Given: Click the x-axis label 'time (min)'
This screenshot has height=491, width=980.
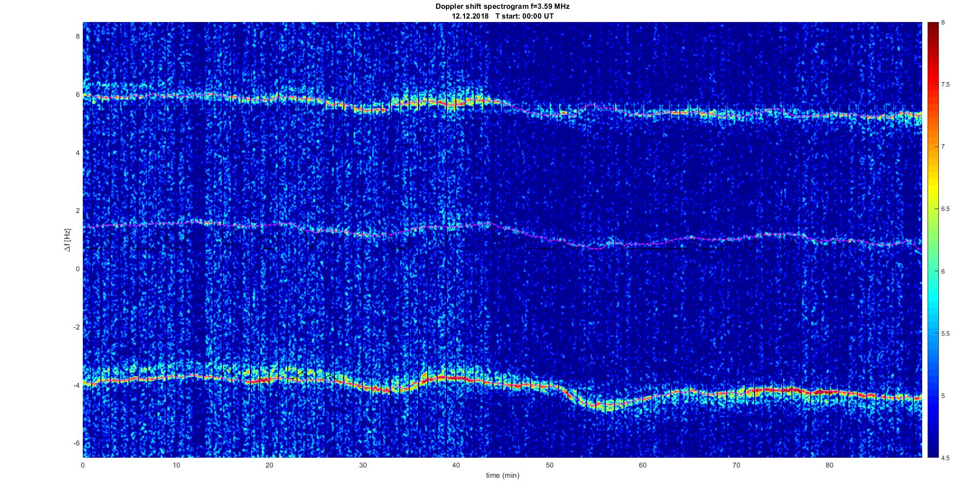Looking at the screenshot, I should coord(503,475).
